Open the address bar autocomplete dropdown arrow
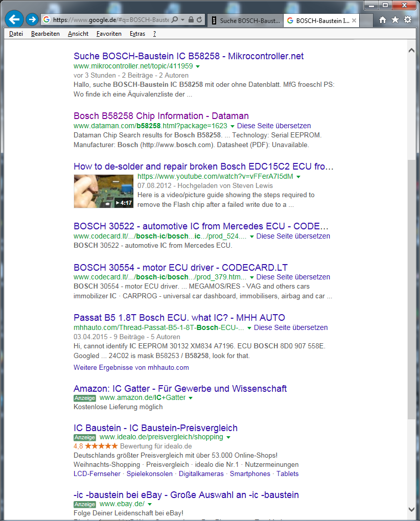 pos(182,20)
